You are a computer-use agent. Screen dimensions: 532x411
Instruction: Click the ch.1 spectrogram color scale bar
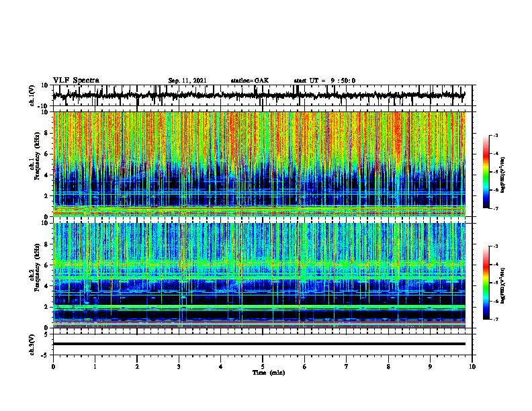click(486, 172)
